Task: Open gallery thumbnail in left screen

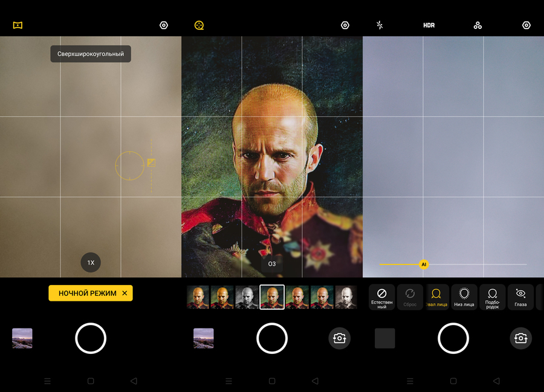Action: 22,338
